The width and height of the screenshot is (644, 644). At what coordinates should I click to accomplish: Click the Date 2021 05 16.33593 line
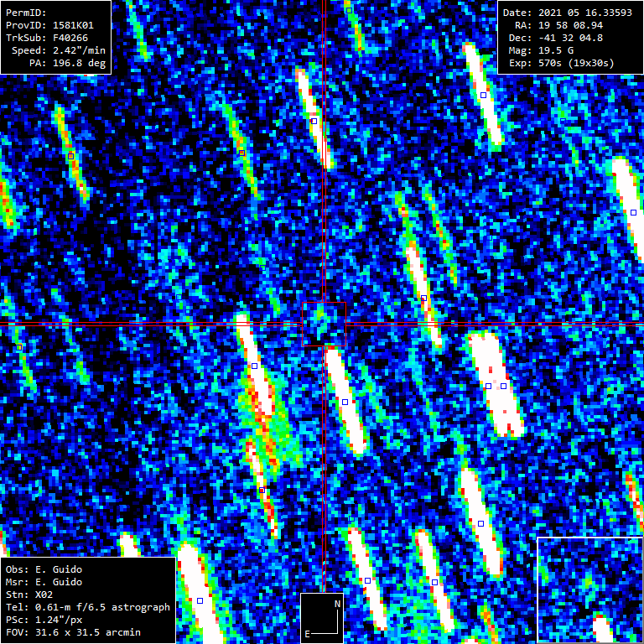click(x=567, y=13)
